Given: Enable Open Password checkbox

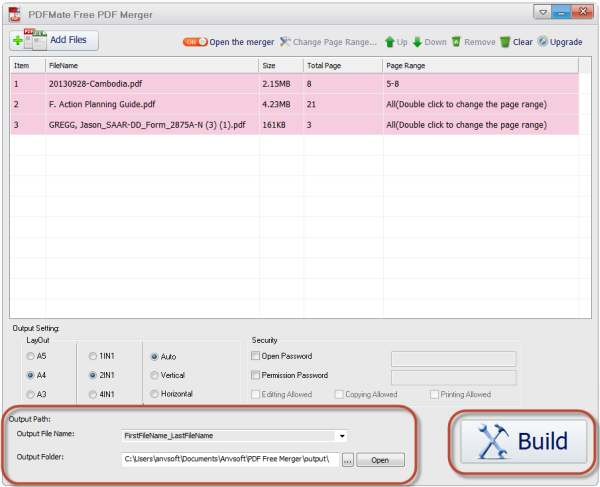Looking at the screenshot, I should point(255,356).
